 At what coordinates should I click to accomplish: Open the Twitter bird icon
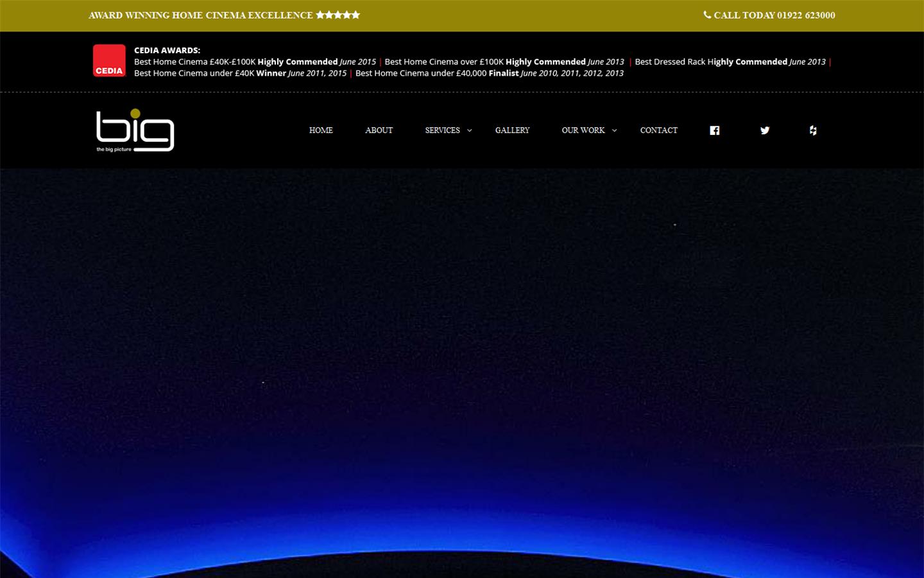tap(764, 130)
